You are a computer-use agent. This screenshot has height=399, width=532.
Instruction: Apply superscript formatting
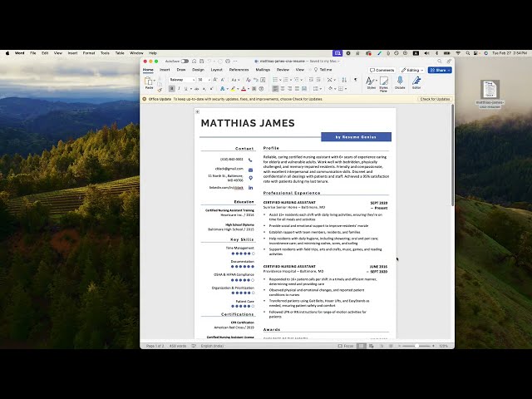pyautogui.click(x=211, y=89)
